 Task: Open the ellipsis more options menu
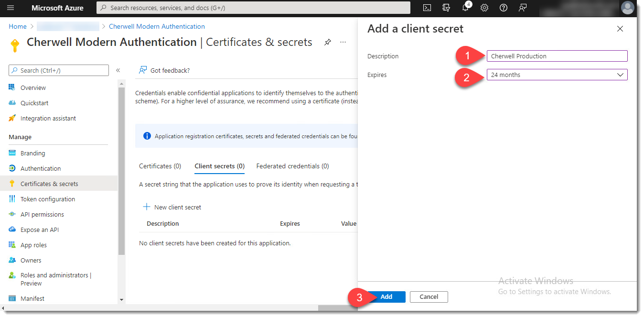click(343, 43)
